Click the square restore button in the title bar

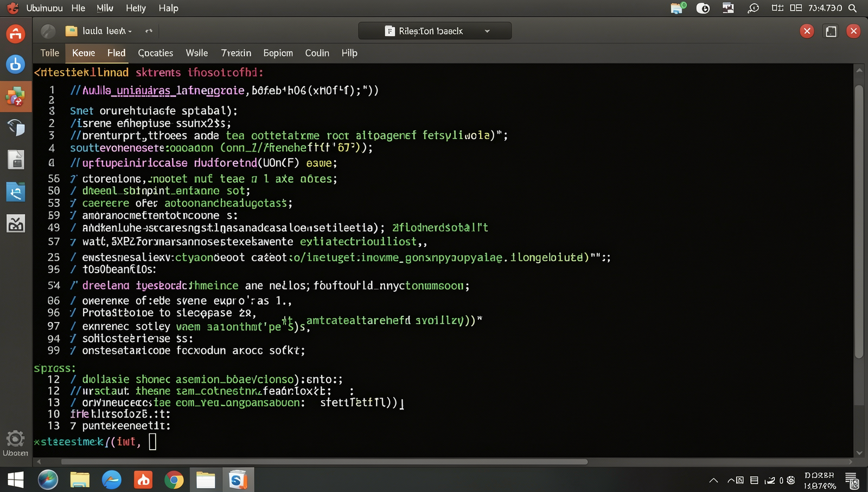pyautogui.click(x=831, y=31)
